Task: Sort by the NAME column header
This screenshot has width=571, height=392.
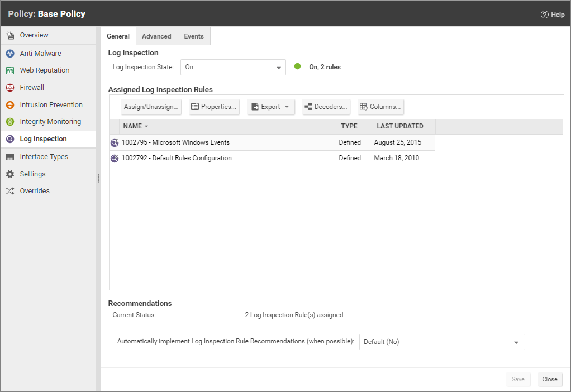Action: click(132, 126)
